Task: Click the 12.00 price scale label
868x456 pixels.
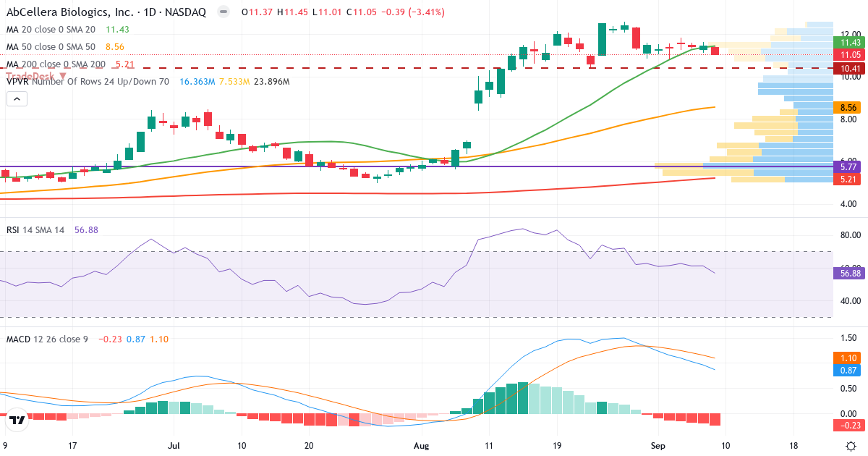Action: [x=851, y=33]
